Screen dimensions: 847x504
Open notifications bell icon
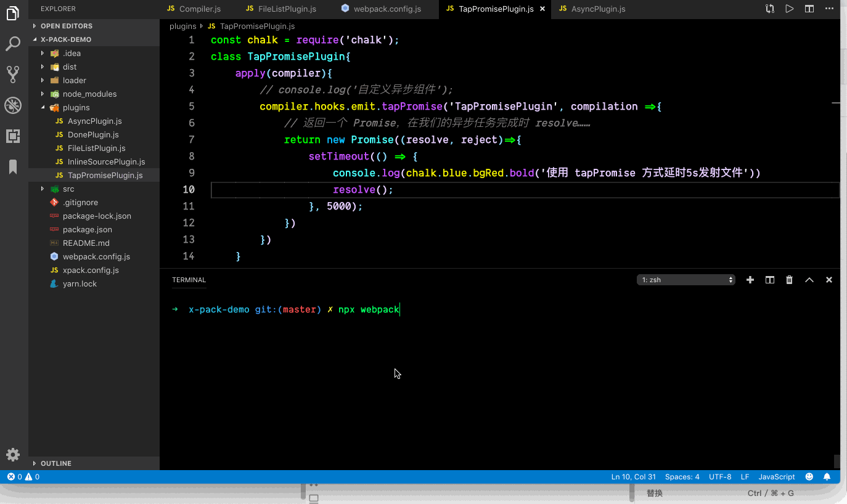pos(827,477)
